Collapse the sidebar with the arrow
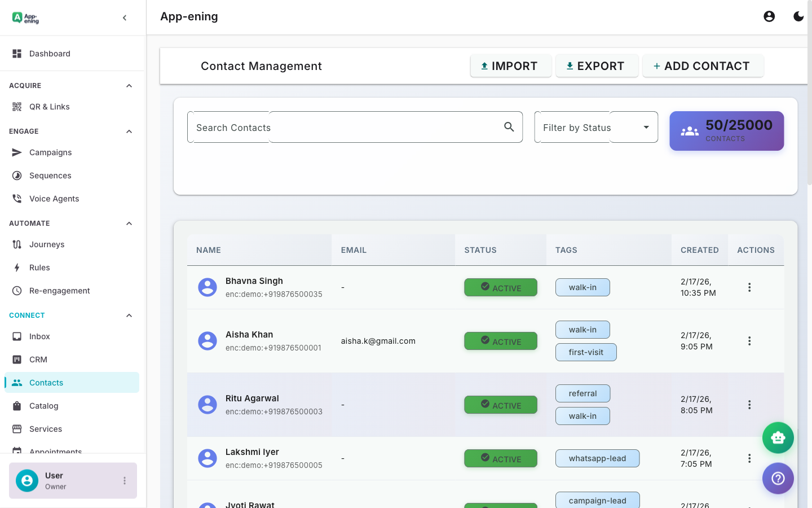 [125, 17]
